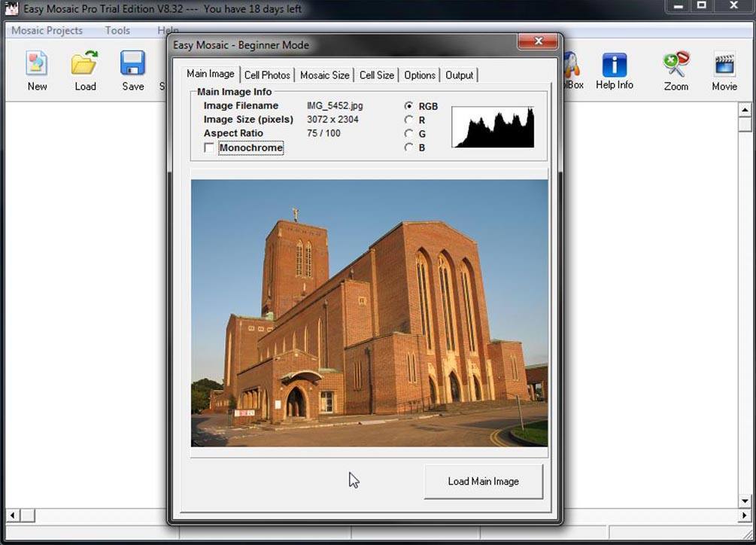756x545 pixels.
Task: Open the Tools menu
Action: (117, 30)
